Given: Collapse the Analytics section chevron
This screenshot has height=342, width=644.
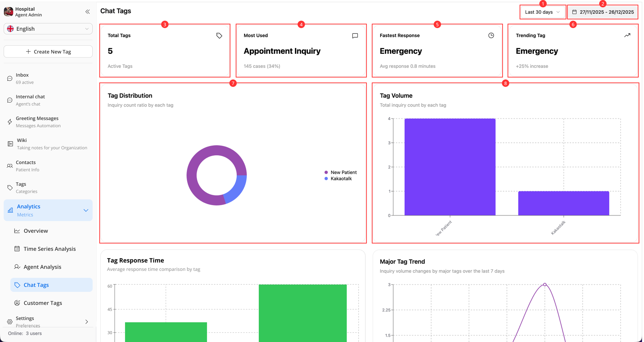Looking at the screenshot, I should [x=86, y=210].
